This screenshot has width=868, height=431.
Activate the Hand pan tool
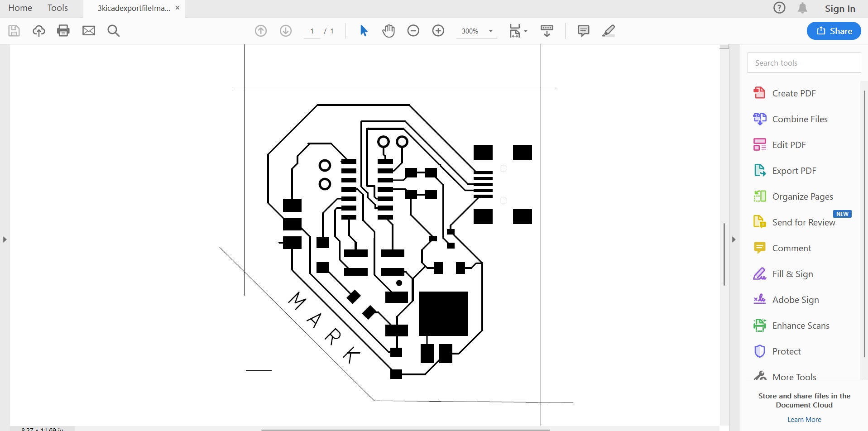[x=388, y=31]
